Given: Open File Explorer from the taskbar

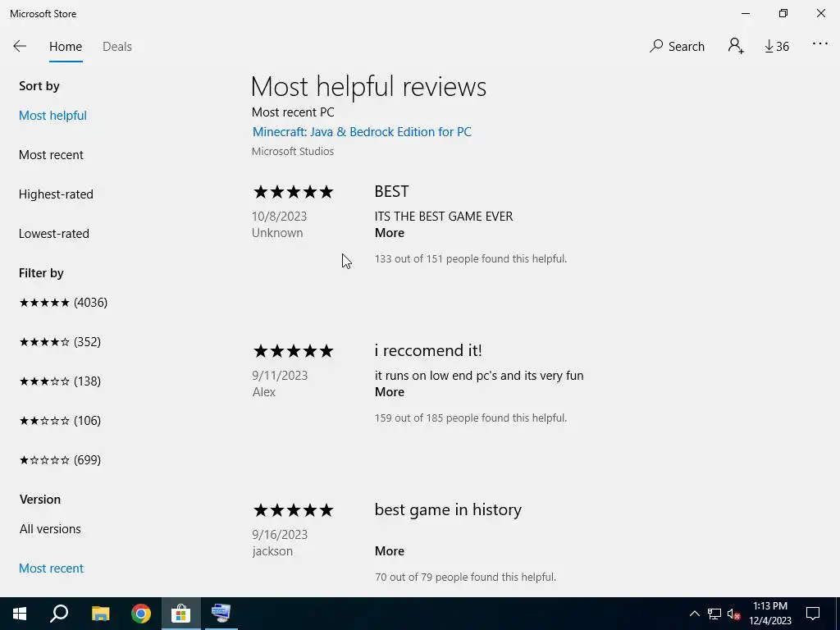Looking at the screenshot, I should click(x=100, y=614).
